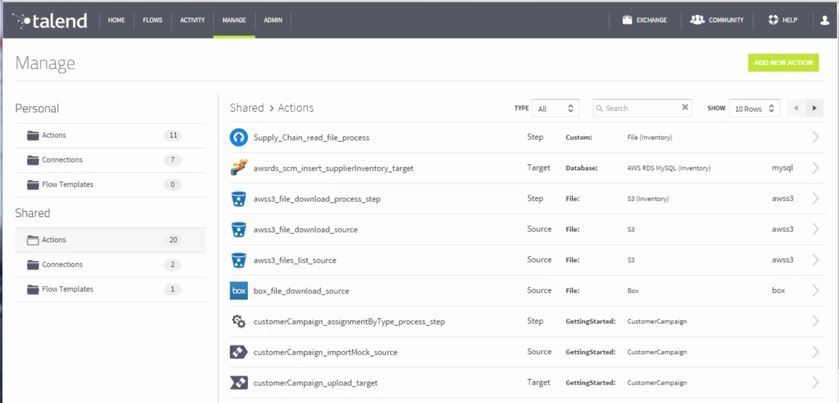Expand Supply_Chain_read_file_process row chevron
This screenshot has width=839, height=403.
point(815,137)
